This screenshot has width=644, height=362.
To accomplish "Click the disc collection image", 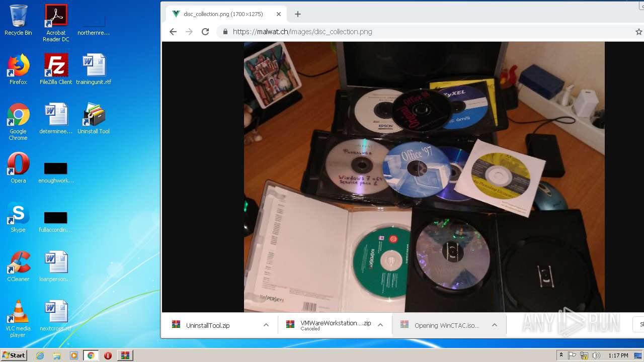I will click(x=424, y=177).
